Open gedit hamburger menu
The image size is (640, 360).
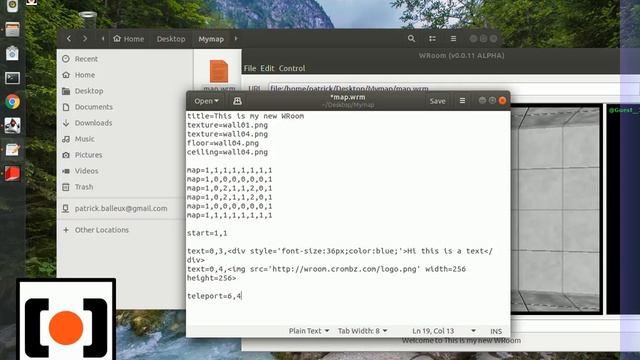tap(462, 101)
